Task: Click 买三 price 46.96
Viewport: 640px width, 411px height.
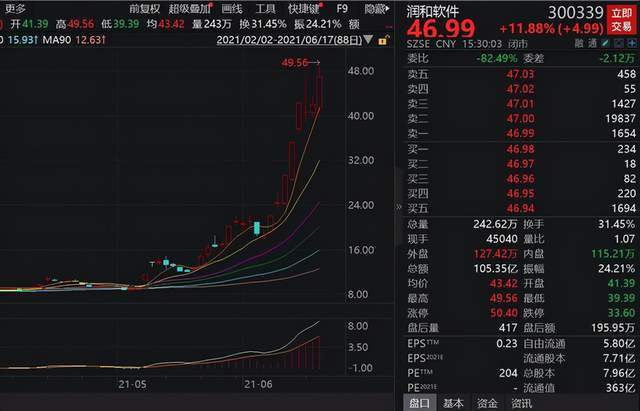Action: (x=520, y=179)
